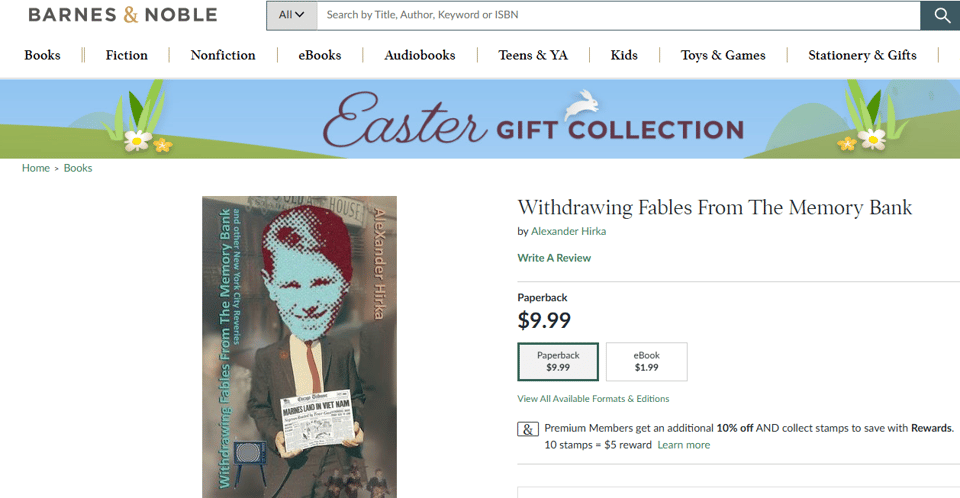Viewport: 960px width, 498px height.
Task: Open the Stationery & Gifts menu
Action: (x=862, y=55)
